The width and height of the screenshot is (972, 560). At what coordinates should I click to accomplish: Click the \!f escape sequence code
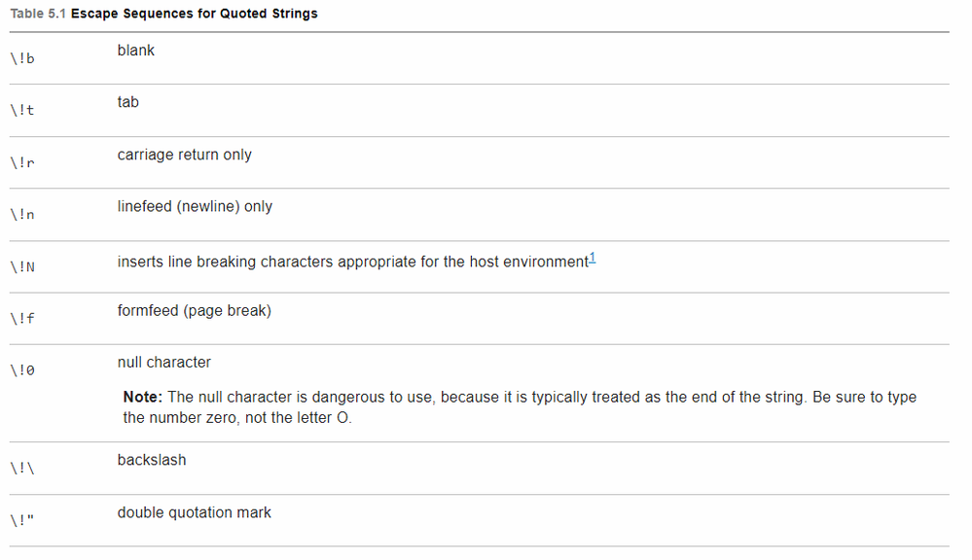pos(23,319)
